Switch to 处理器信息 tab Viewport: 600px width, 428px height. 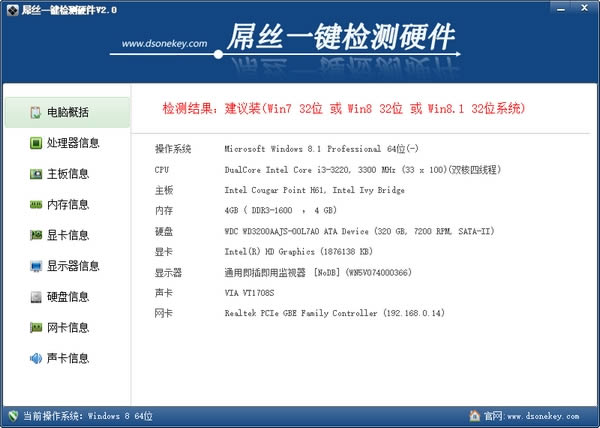tap(67, 143)
